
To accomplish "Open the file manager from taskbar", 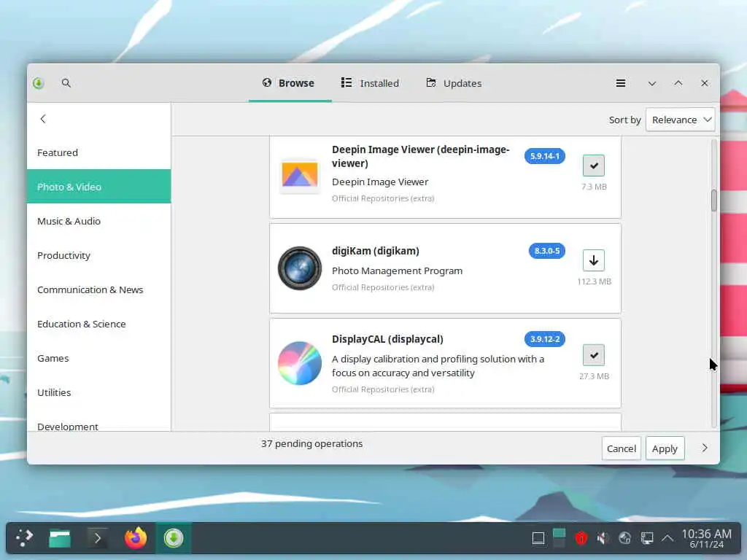I will (x=60, y=539).
